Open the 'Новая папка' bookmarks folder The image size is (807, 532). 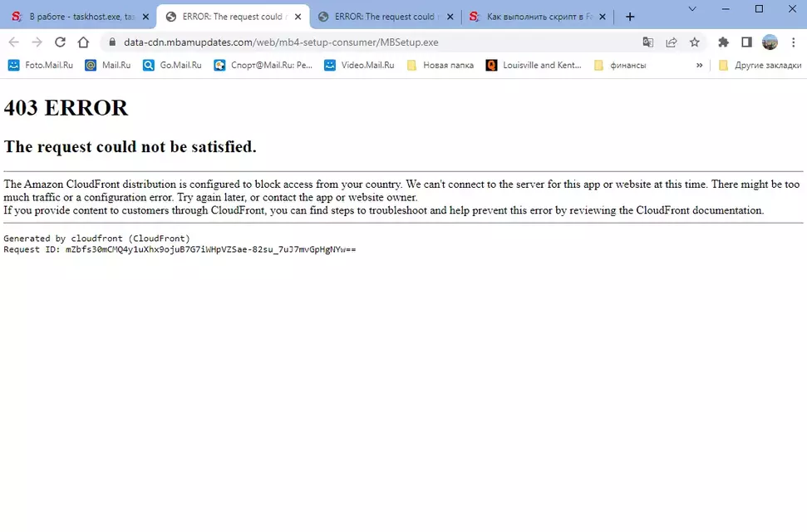pos(440,65)
